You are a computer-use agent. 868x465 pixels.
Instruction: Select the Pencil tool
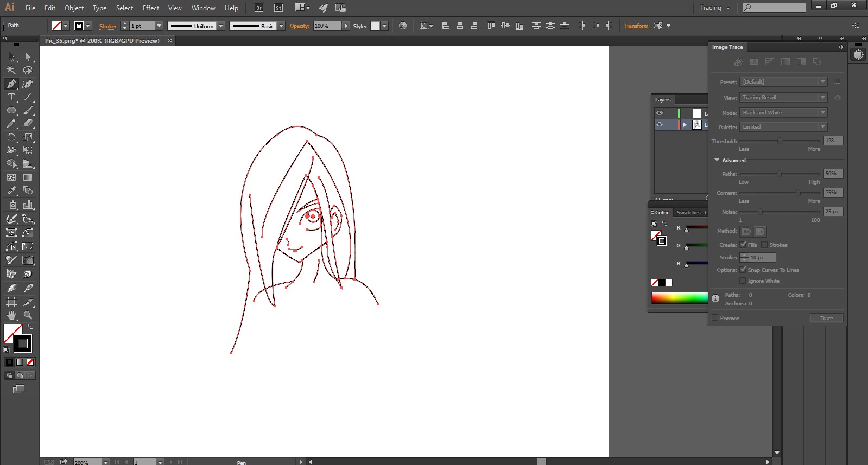pyautogui.click(x=11, y=124)
